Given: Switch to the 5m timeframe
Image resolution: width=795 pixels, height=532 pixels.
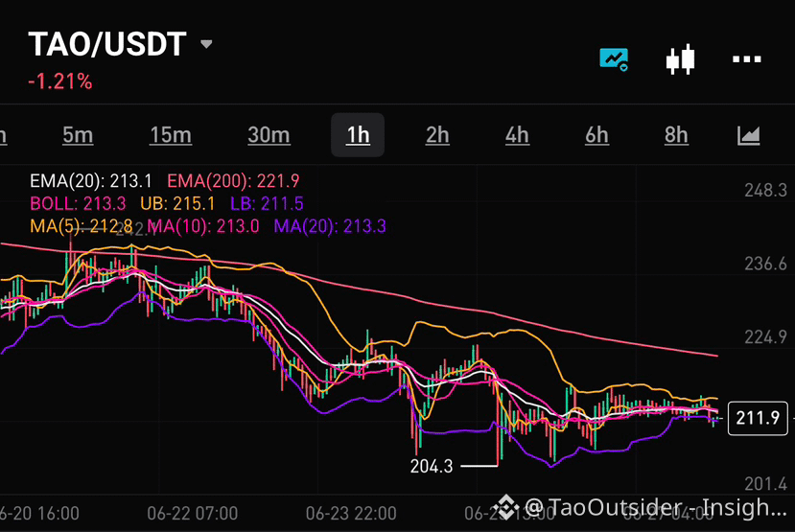Looking at the screenshot, I should click(78, 135).
